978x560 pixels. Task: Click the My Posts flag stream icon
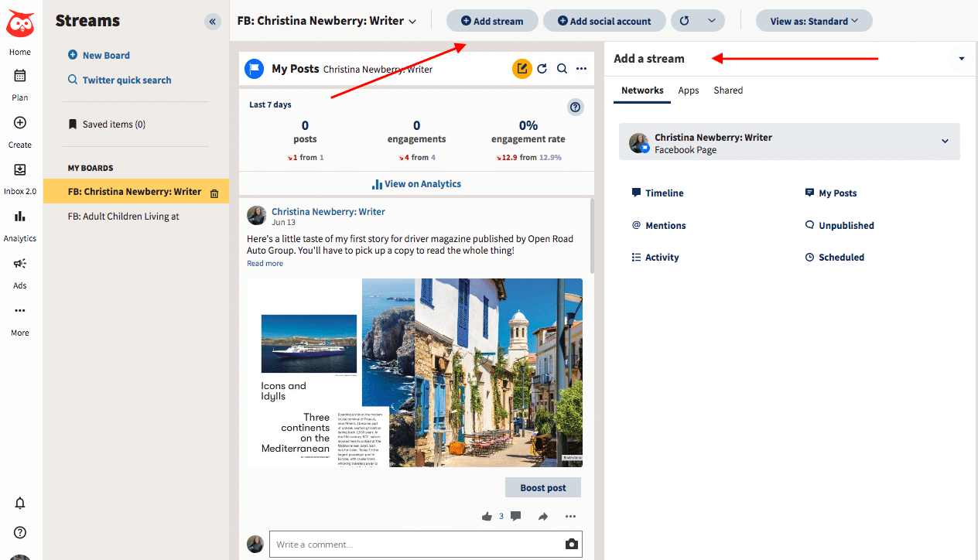coord(255,69)
